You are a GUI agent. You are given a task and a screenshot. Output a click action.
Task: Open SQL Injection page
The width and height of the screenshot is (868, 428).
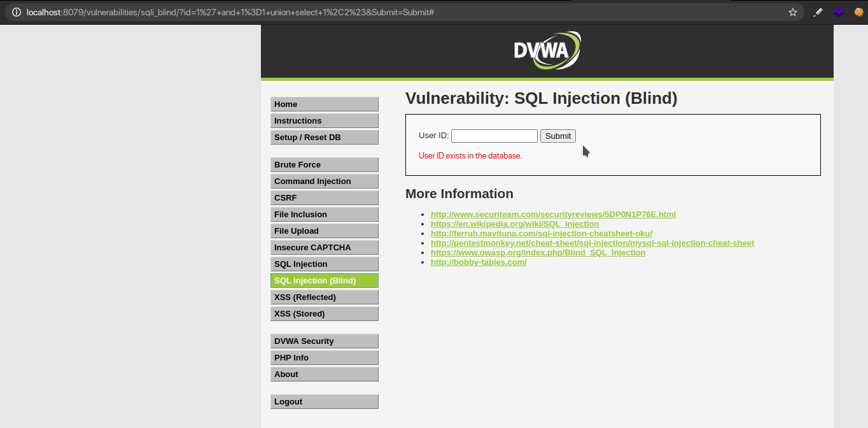(x=325, y=264)
